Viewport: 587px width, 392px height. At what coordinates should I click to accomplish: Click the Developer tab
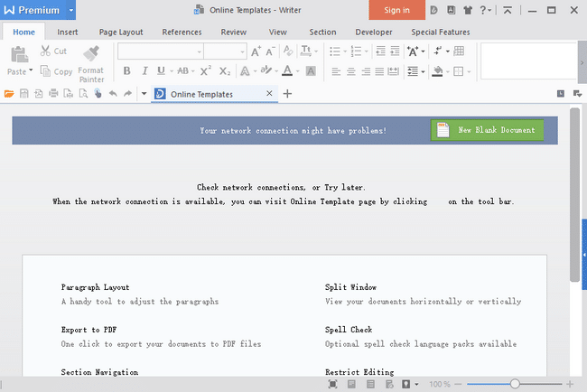tap(374, 33)
